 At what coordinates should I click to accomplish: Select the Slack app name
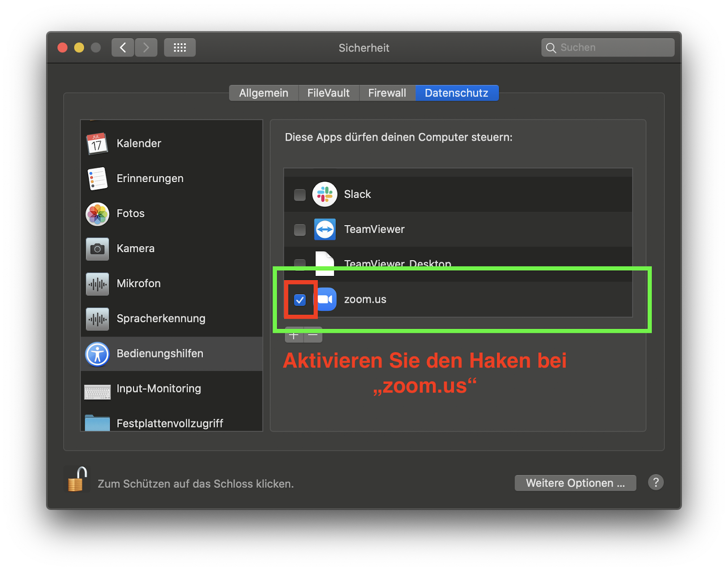pyautogui.click(x=358, y=194)
